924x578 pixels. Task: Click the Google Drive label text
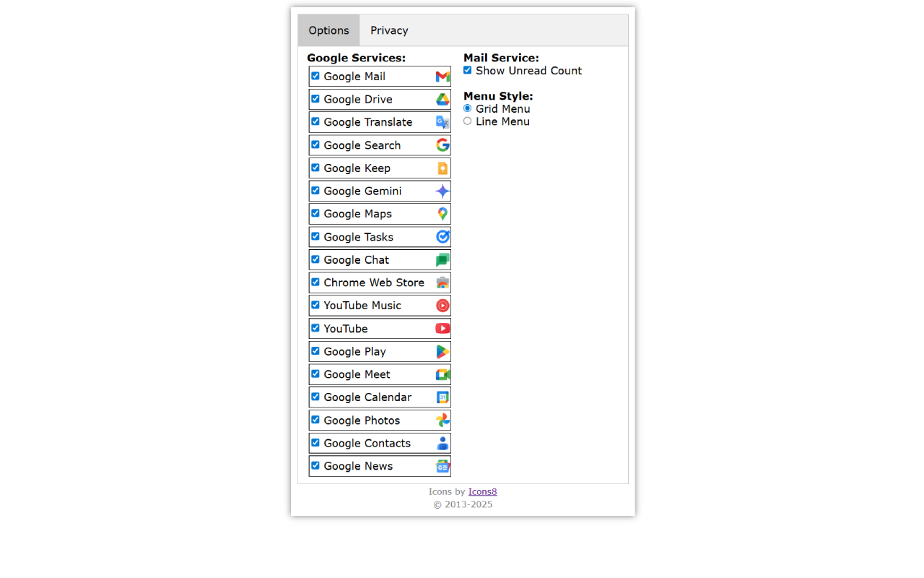point(358,100)
